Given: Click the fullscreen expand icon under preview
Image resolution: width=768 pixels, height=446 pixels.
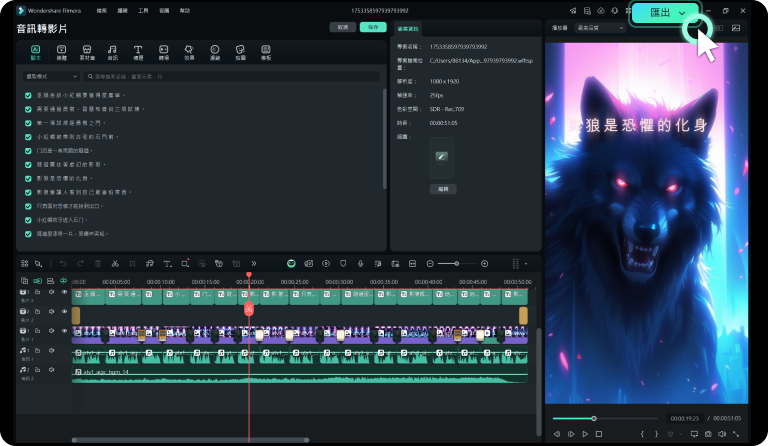Looking at the screenshot, I should 736,434.
